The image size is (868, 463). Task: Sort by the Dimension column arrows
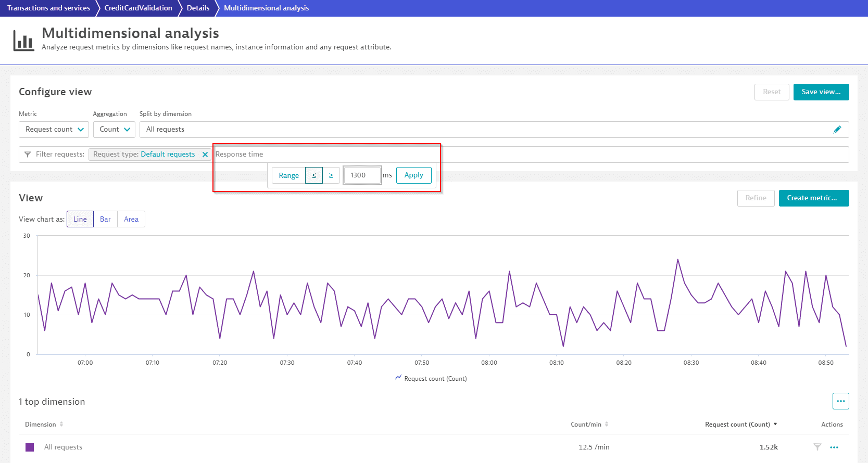pos(61,425)
